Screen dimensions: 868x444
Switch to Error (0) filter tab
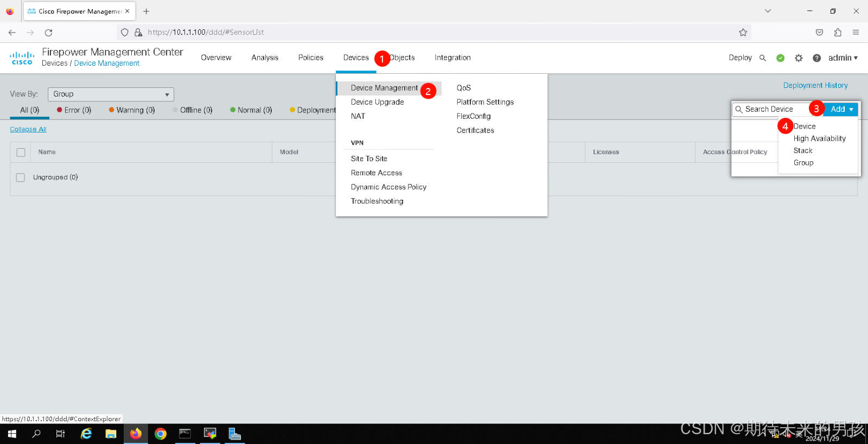[74, 110]
